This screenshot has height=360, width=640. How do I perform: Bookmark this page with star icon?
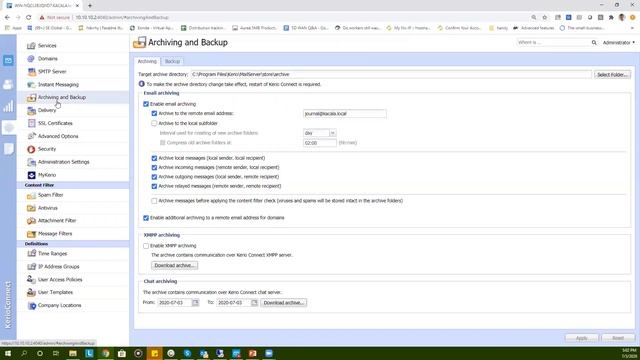[544, 18]
